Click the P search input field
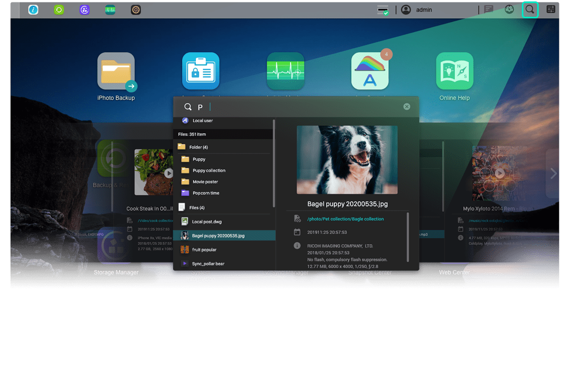Viewport: 565px width, 392px height. click(297, 107)
